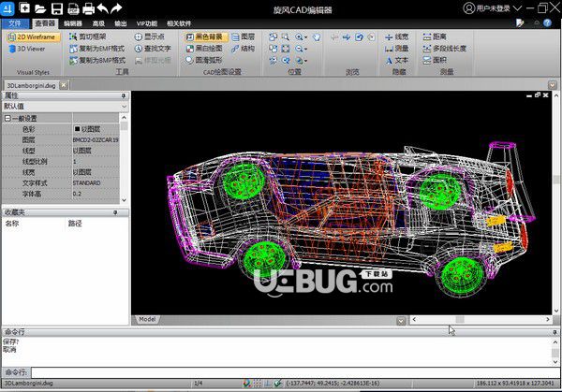Open the zoom out dropdown arrow
Screen dimensions: 562x392
[x=305, y=49]
